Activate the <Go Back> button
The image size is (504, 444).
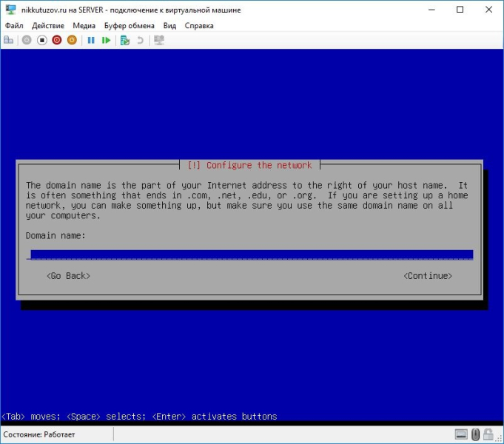pyautogui.click(x=69, y=276)
